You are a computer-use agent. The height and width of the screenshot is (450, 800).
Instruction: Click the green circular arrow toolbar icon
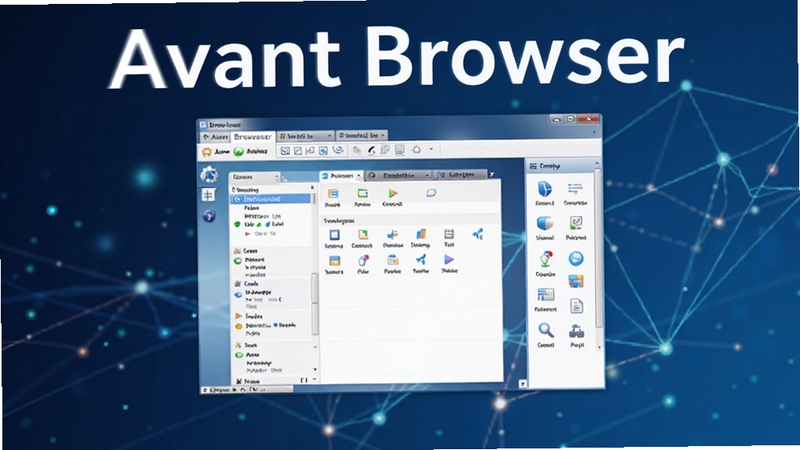(x=238, y=152)
